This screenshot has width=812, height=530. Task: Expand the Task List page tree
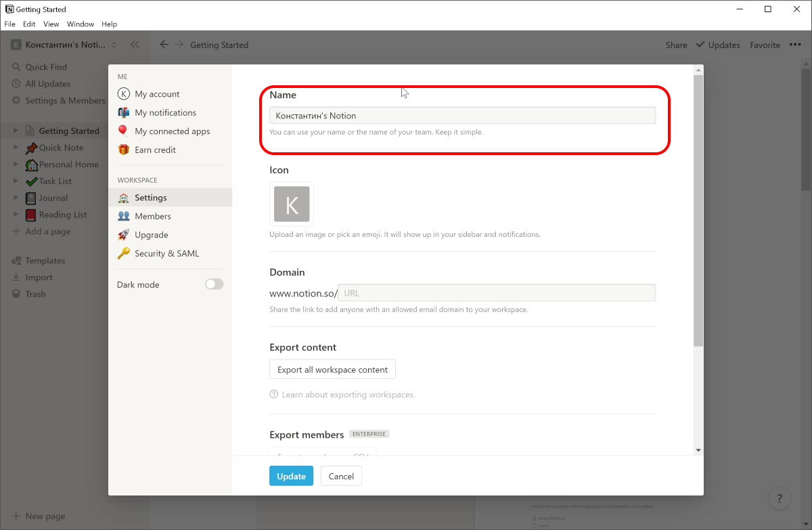point(16,181)
